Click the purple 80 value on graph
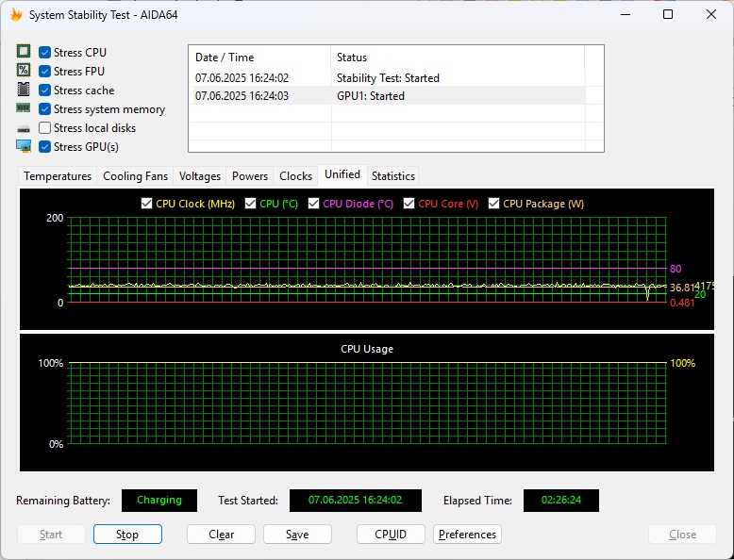Screen dimensions: 734x560 [x=676, y=269]
